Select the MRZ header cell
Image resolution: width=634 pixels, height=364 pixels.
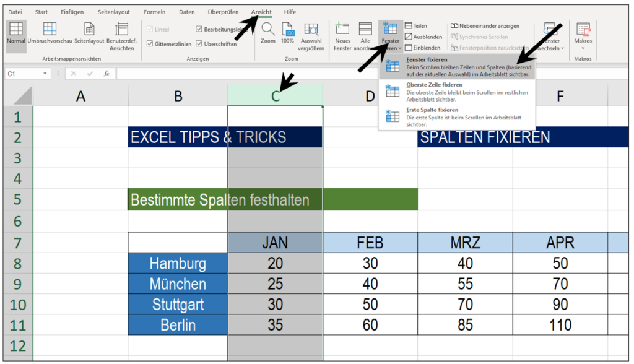[465, 243]
